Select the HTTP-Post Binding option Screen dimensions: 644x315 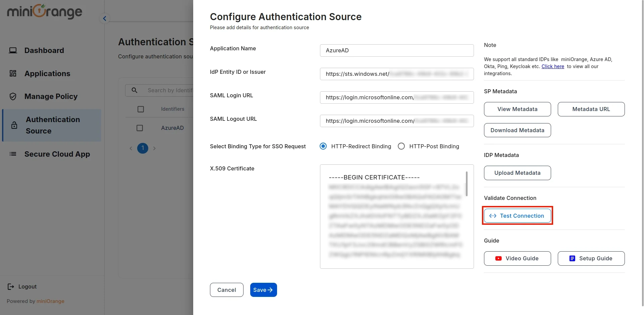click(401, 146)
